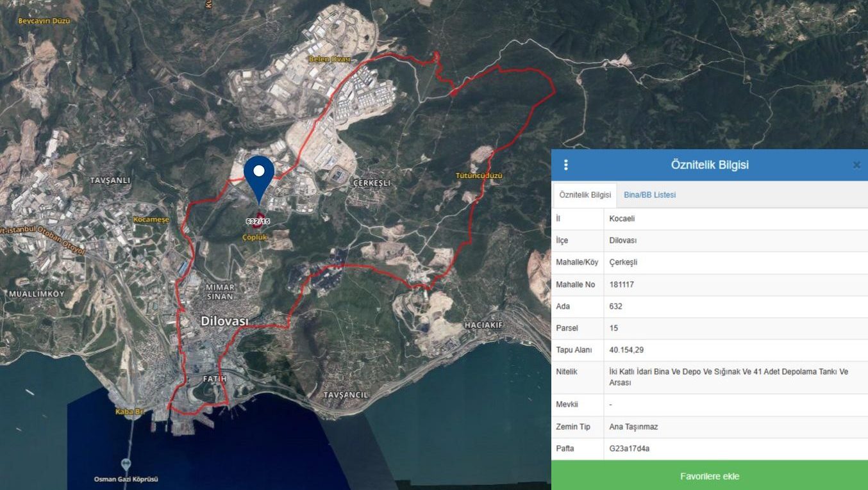Click the Mahalle No value 181117
This screenshot has width=868, height=490.
621,284
